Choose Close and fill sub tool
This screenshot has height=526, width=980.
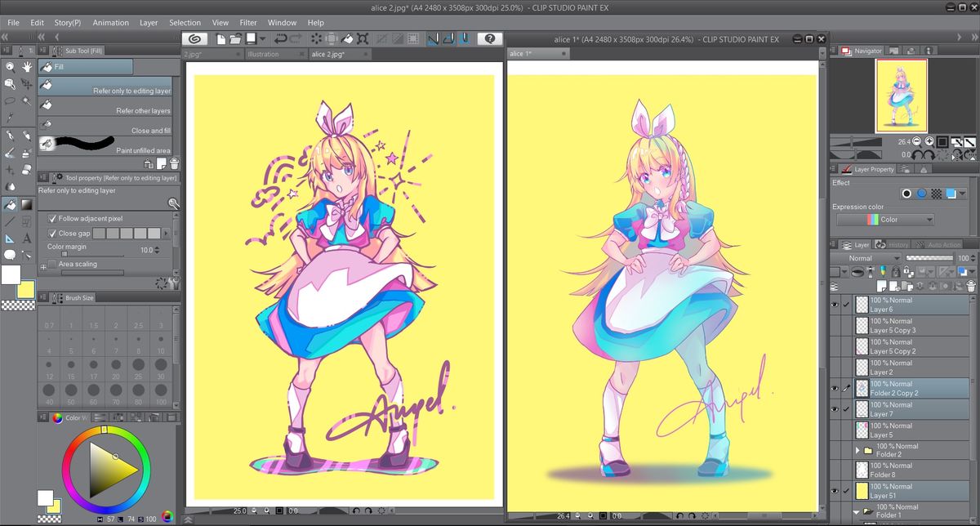click(105, 127)
